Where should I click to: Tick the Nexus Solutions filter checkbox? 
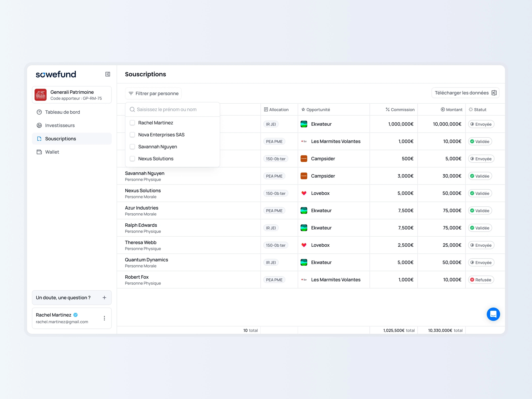pyautogui.click(x=132, y=159)
